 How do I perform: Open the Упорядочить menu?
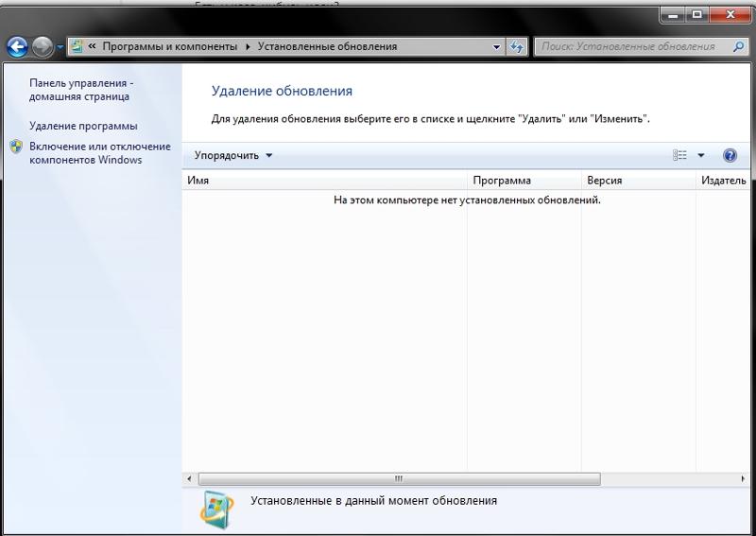tap(233, 155)
